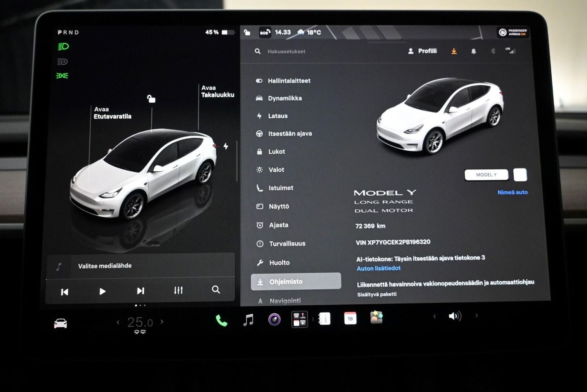Open the manual info app icon
The height and width of the screenshot is (392, 587).
click(x=325, y=319)
